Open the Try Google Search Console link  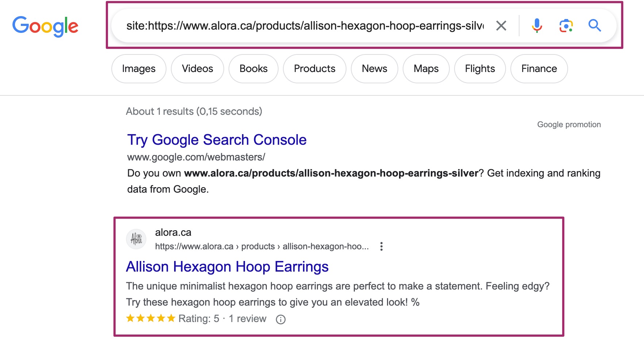[x=217, y=140]
